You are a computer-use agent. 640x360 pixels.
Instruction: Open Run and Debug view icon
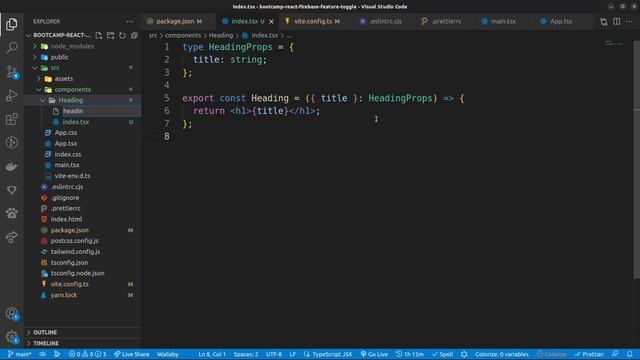(x=11, y=96)
